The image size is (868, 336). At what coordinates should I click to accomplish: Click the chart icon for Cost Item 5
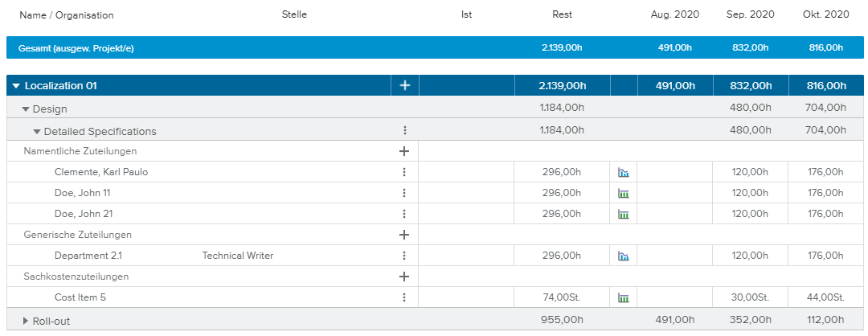623,297
